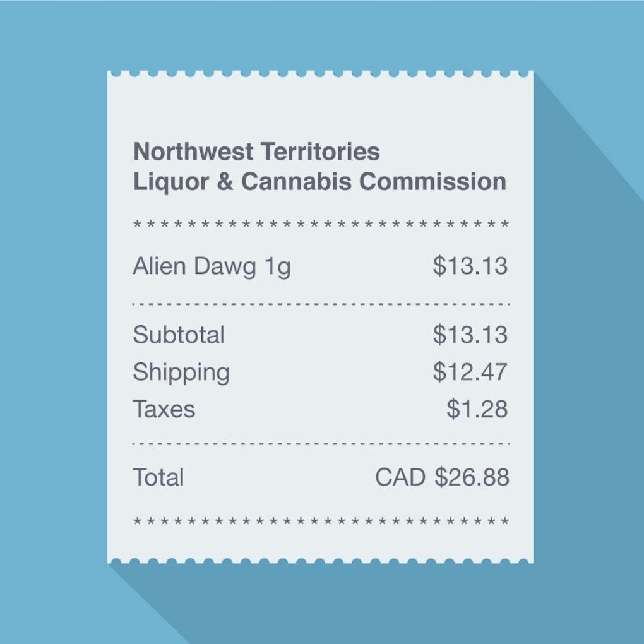The image size is (644, 644).
Task: Click the dashed line above Total
Action: click(x=321, y=444)
